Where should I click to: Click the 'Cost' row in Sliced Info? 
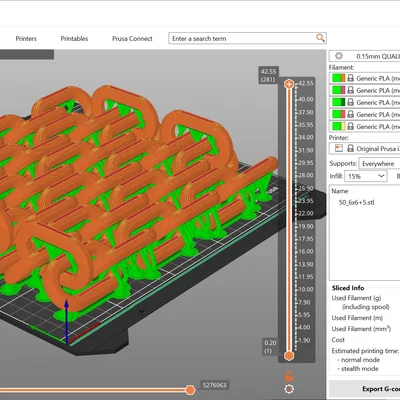[338, 340]
